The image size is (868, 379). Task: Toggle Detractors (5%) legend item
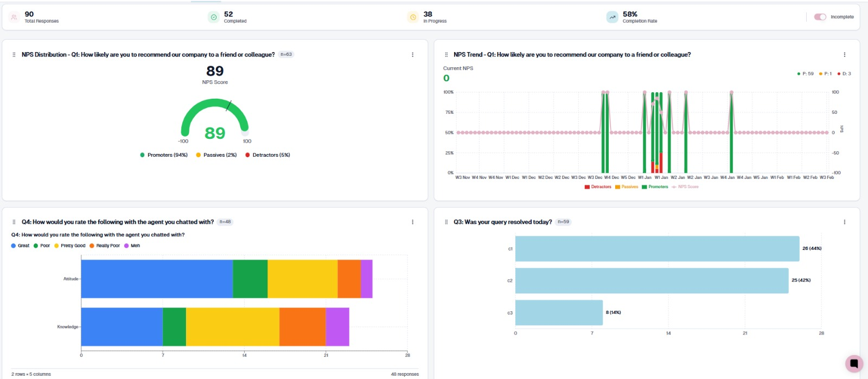267,155
